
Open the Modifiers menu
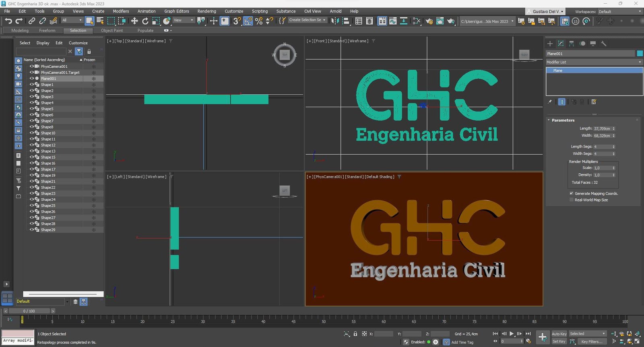[121, 11]
